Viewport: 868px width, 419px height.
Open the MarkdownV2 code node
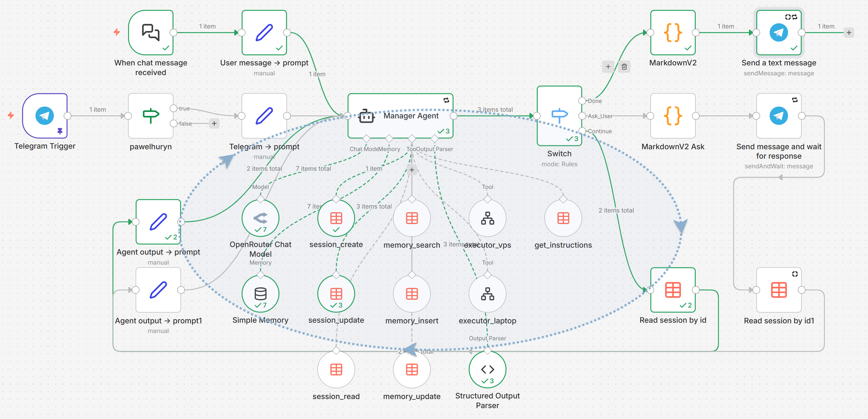pos(672,33)
